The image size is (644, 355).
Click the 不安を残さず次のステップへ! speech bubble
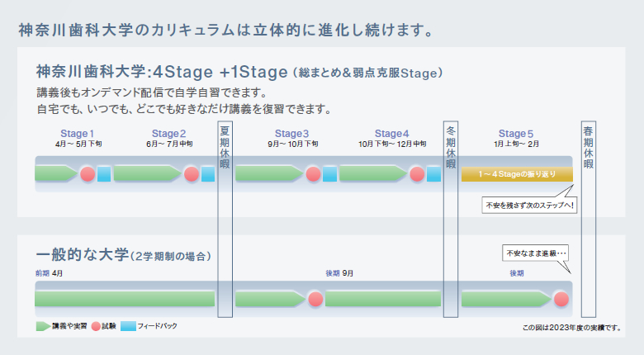pos(529,205)
